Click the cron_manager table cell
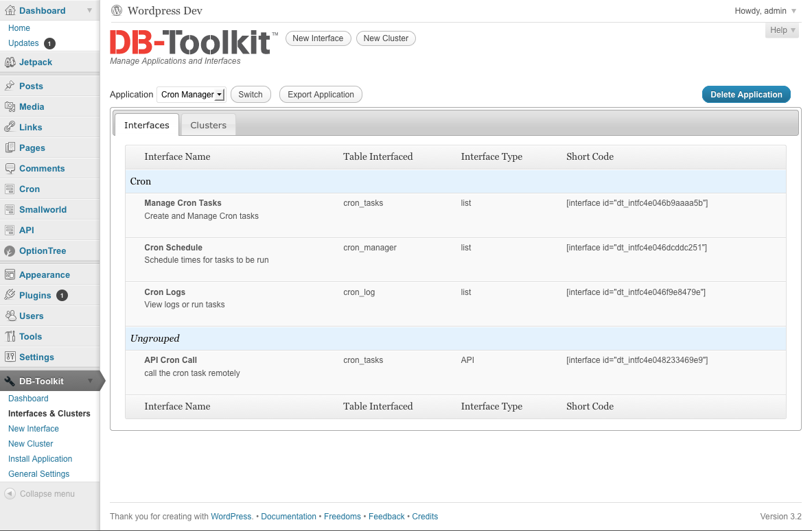 (370, 248)
